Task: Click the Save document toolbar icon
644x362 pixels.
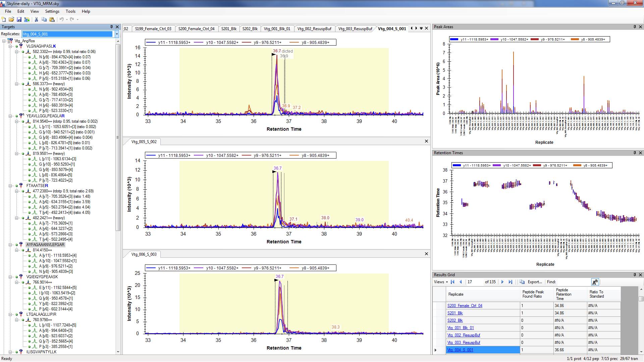Action: coord(19,19)
